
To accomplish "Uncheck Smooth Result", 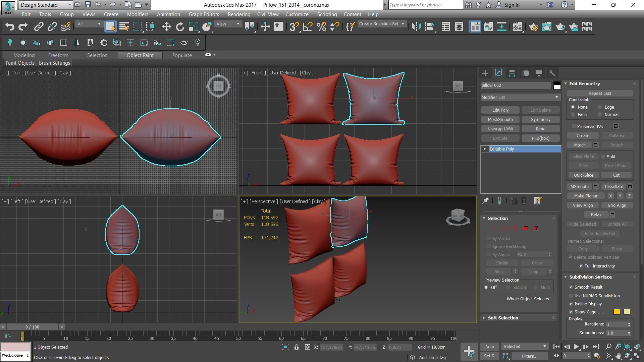I will (571, 287).
